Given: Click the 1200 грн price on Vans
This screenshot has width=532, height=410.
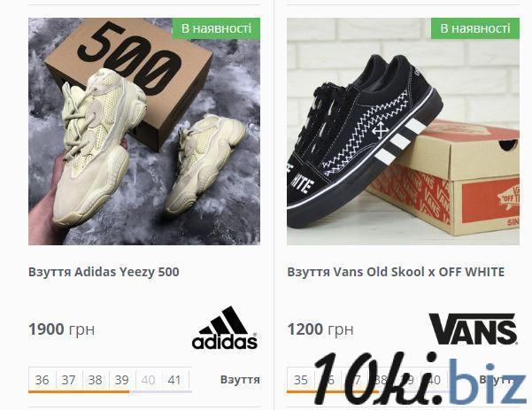Looking at the screenshot, I should (x=320, y=329).
